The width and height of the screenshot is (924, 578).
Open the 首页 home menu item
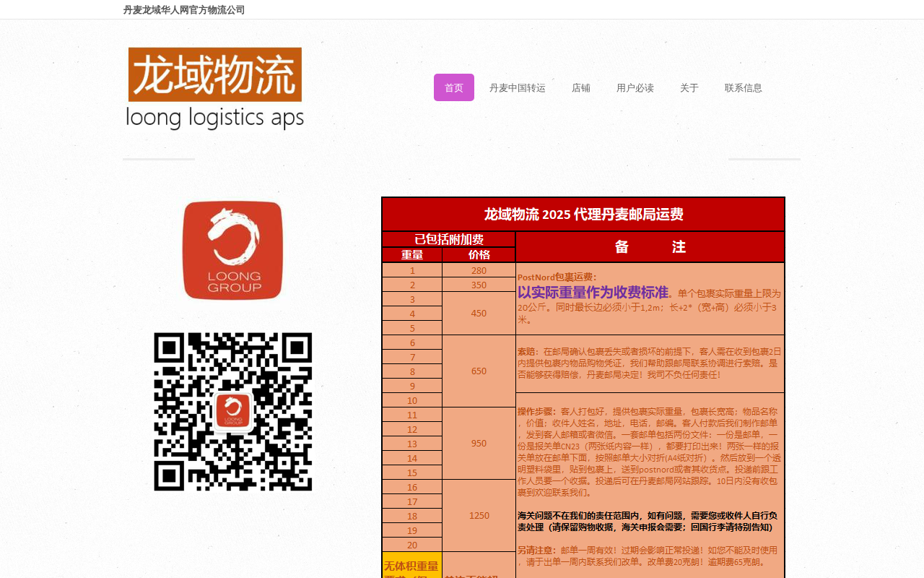(x=454, y=87)
